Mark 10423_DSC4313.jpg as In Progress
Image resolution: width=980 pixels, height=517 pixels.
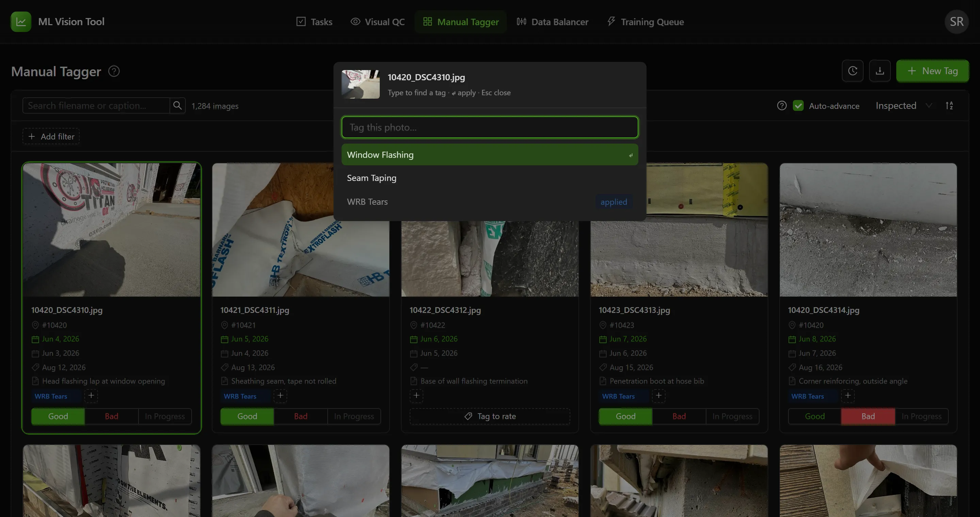point(732,416)
